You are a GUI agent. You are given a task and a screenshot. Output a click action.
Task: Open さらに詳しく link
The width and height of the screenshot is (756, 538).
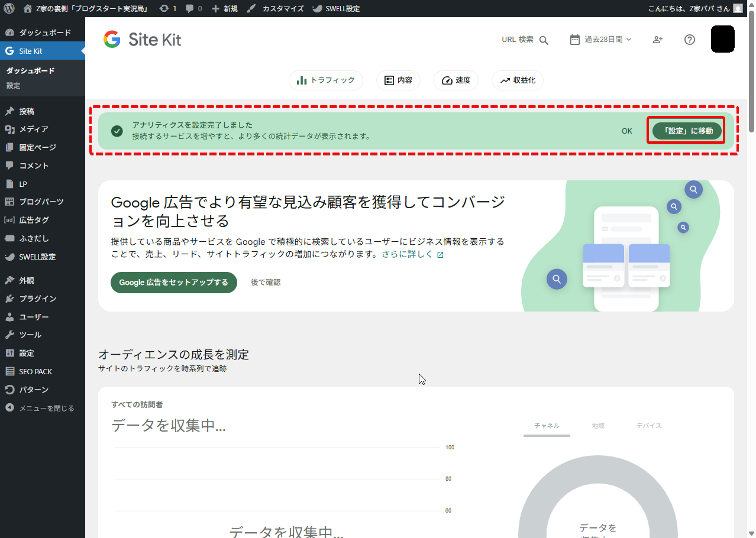pos(412,254)
